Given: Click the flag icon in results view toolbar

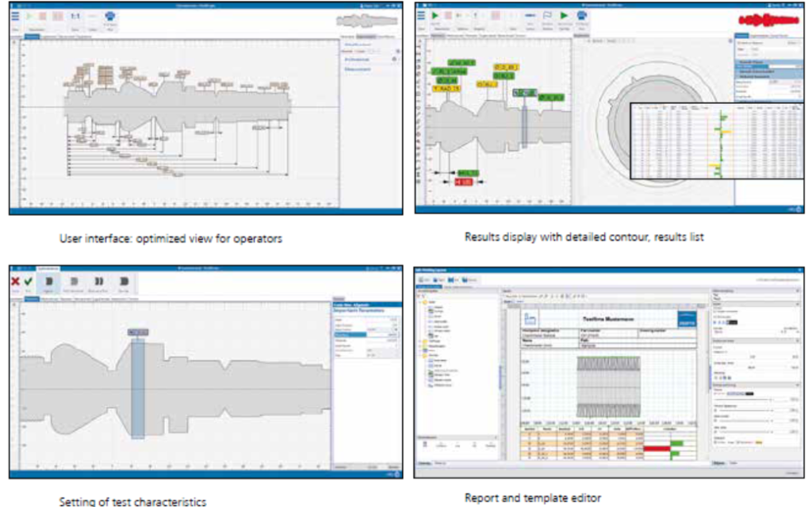Looking at the screenshot, I should point(547,15).
